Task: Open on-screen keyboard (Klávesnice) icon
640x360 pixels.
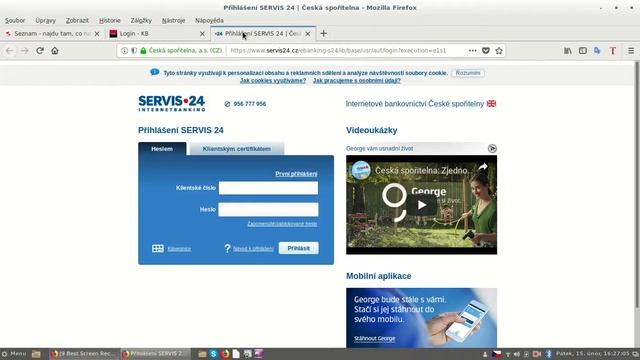Action: pos(158,248)
